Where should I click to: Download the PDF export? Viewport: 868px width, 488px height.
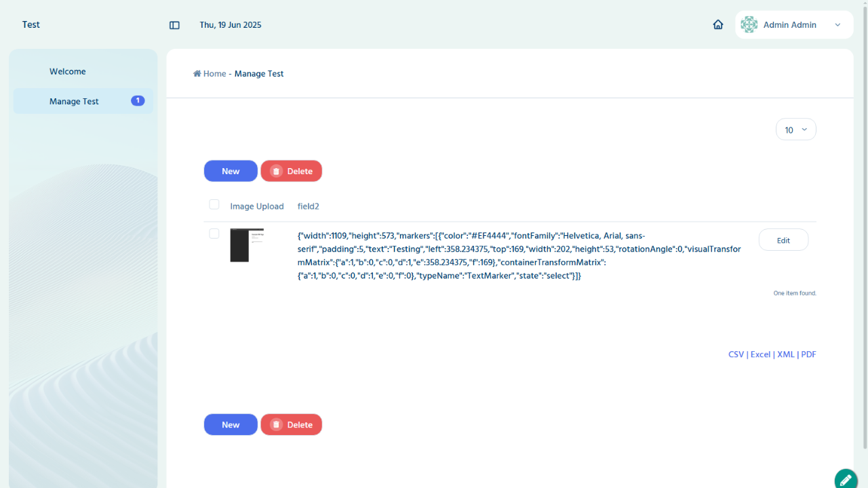coord(808,354)
